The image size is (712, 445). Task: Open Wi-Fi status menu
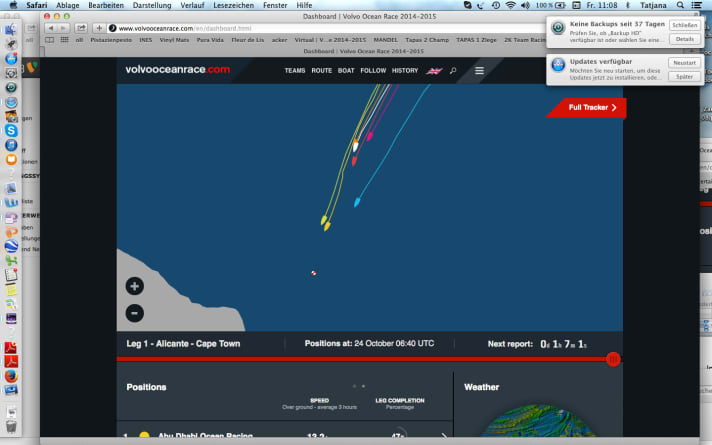click(511, 5)
